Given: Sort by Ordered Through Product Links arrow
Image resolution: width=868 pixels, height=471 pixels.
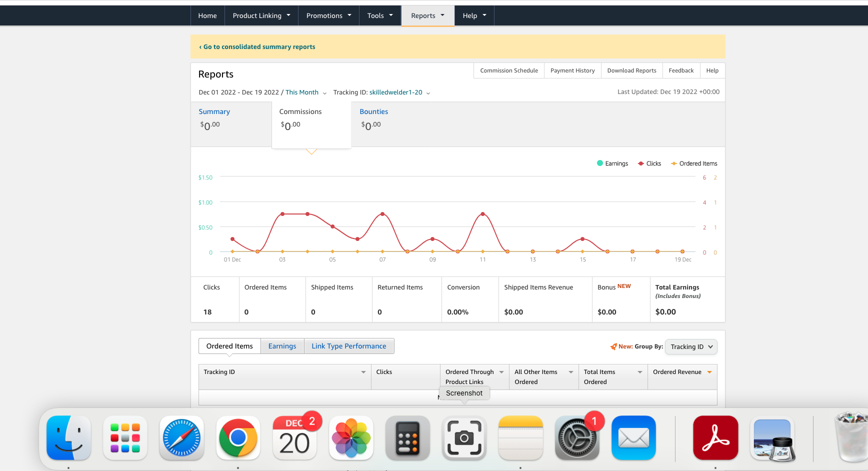Looking at the screenshot, I should pos(501,372).
